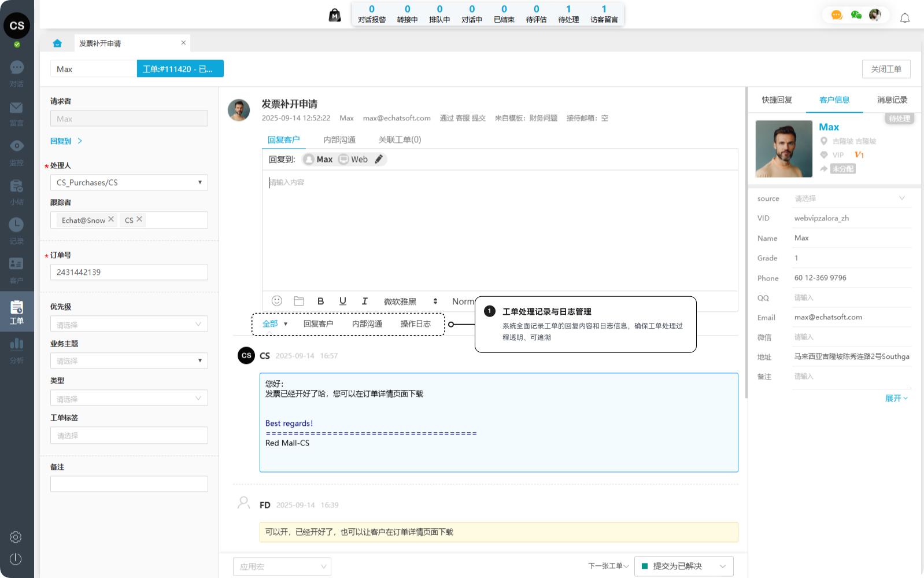Click the pencil edit icon beside Web

(379, 159)
